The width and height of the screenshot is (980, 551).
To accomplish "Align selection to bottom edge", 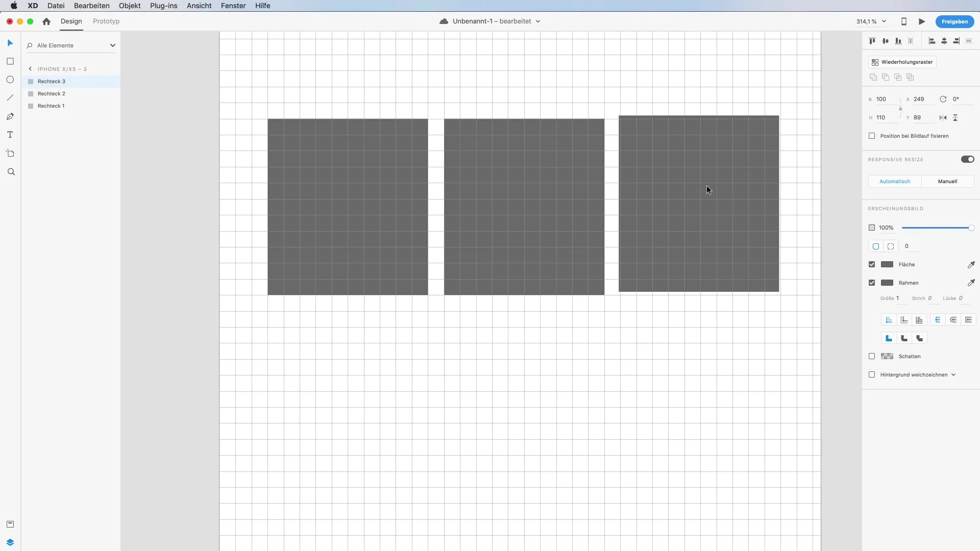I will point(898,41).
